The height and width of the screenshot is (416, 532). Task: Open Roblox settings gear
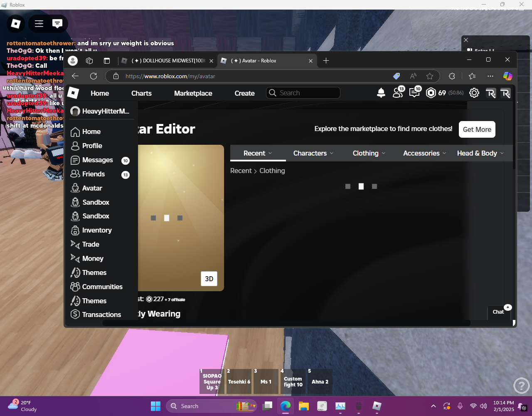474,93
